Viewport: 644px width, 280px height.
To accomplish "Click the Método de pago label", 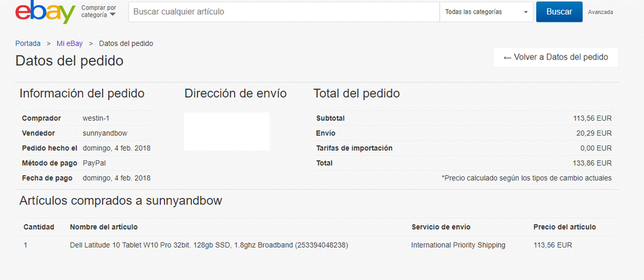I will point(49,163).
